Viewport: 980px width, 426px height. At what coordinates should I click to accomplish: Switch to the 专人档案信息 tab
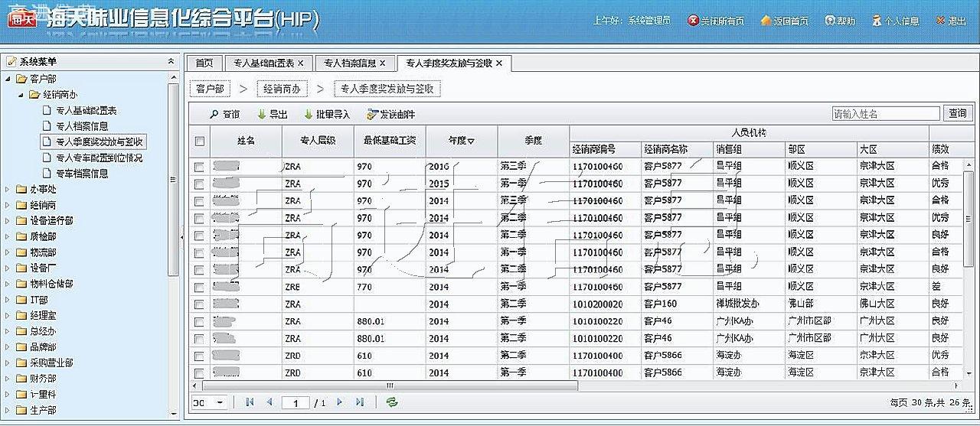pos(350,63)
